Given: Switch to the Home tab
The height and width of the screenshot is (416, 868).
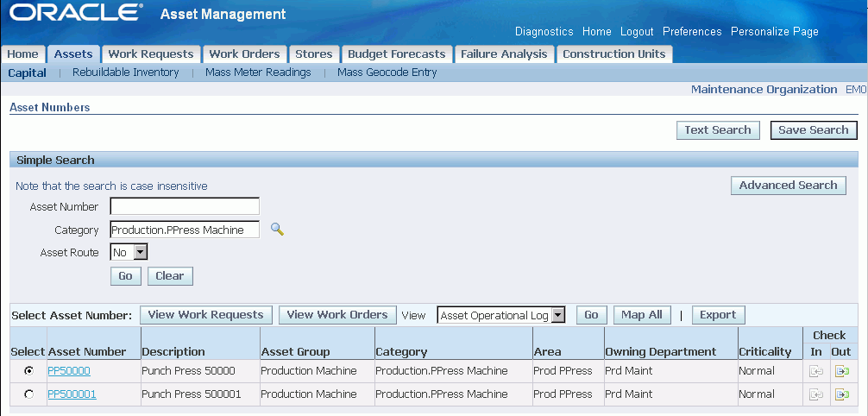Looking at the screenshot, I should pyautogui.click(x=22, y=54).
